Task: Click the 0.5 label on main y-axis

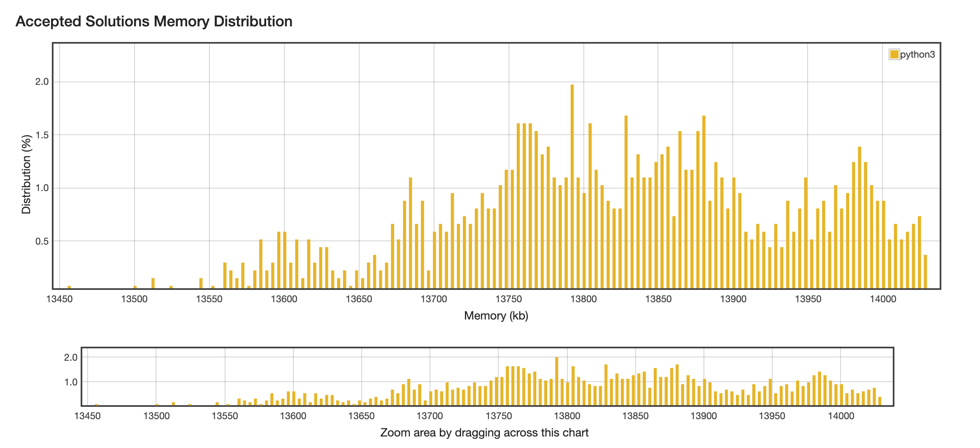Action: (42, 241)
